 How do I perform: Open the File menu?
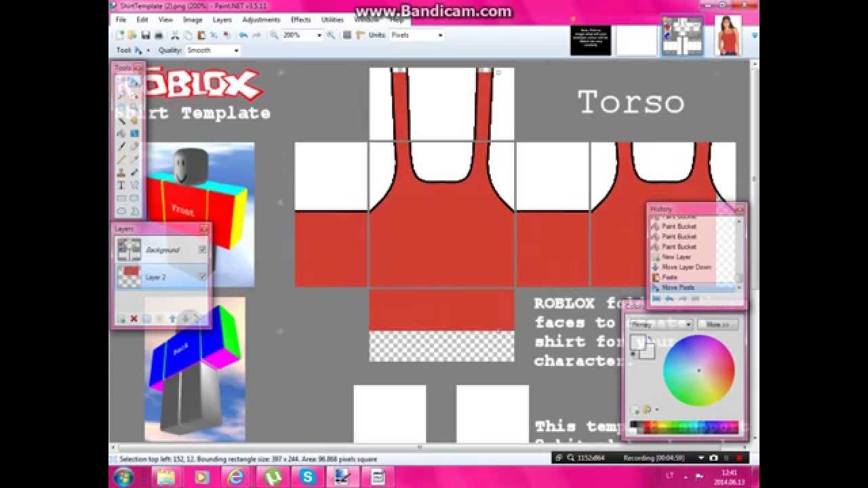pos(121,20)
